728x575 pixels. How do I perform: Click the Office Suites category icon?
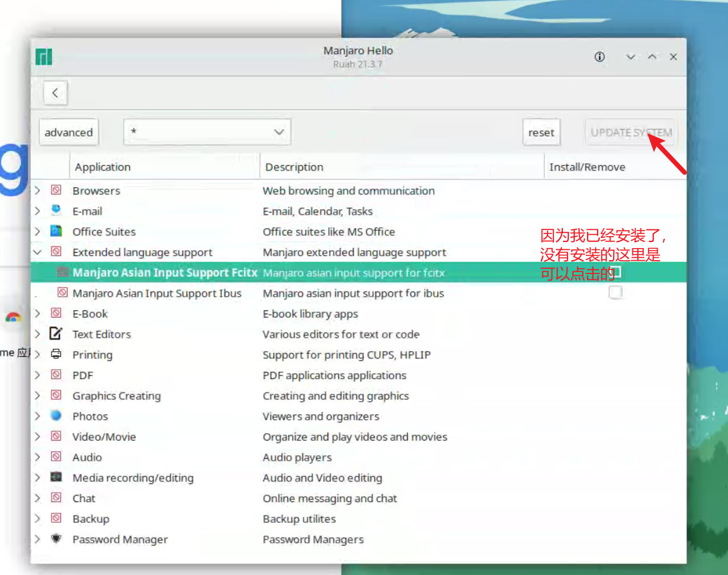coord(56,231)
